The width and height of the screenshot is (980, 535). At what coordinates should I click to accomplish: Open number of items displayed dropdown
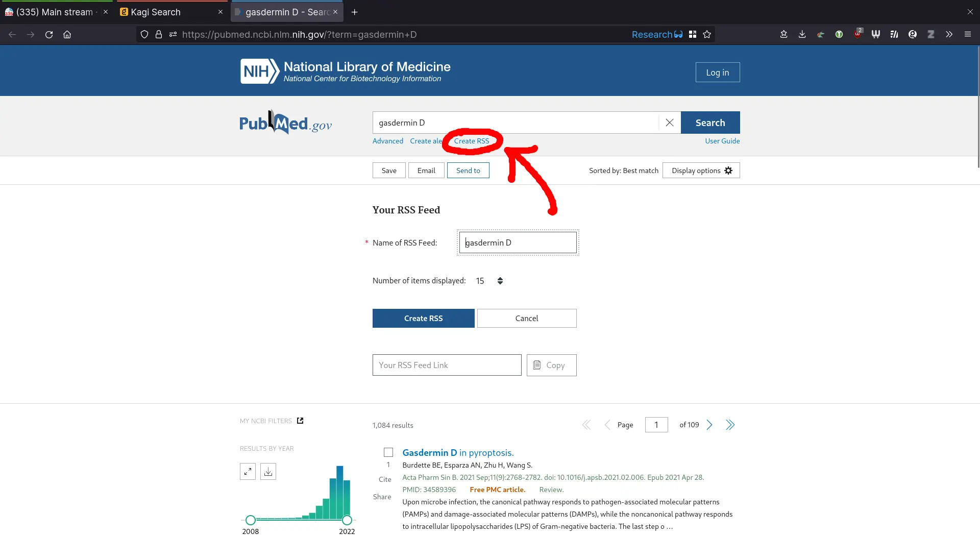489,281
